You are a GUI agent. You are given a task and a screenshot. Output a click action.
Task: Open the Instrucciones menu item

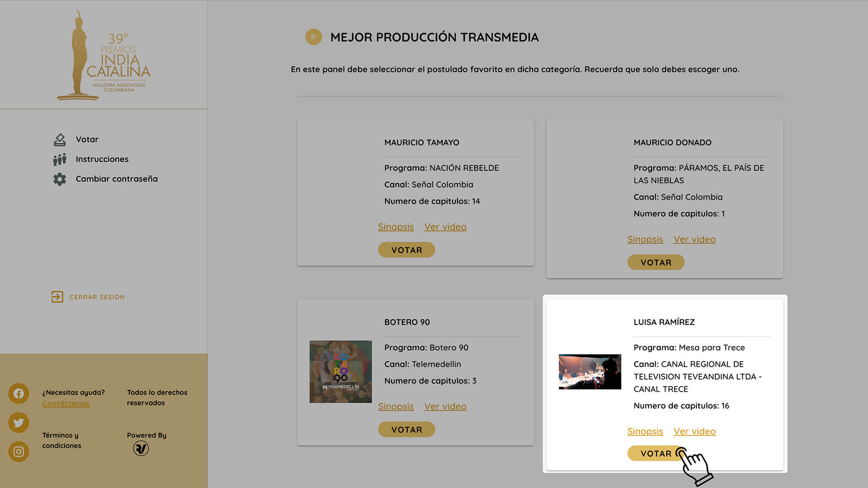coord(102,159)
